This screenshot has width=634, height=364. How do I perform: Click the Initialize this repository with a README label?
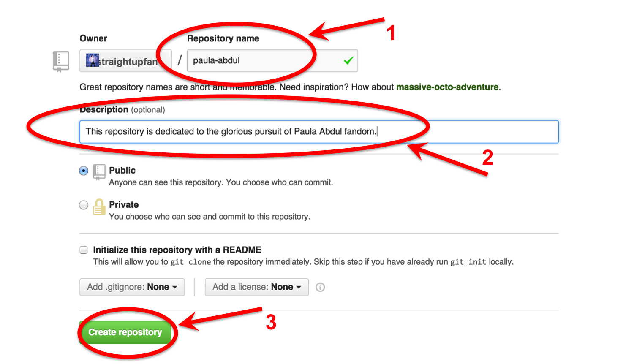click(x=177, y=250)
